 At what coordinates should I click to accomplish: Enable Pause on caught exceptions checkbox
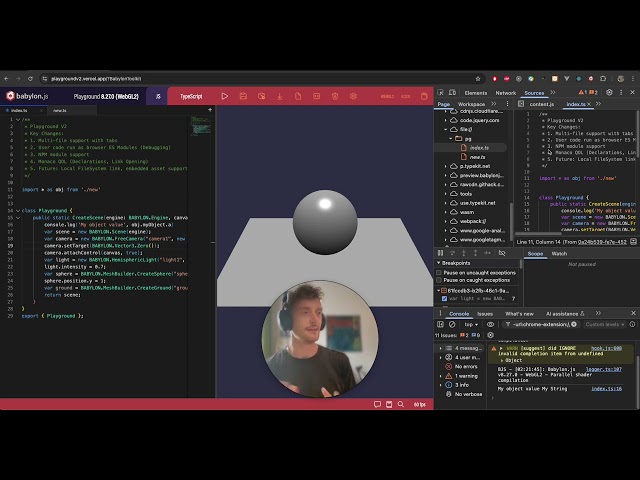(439, 280)
